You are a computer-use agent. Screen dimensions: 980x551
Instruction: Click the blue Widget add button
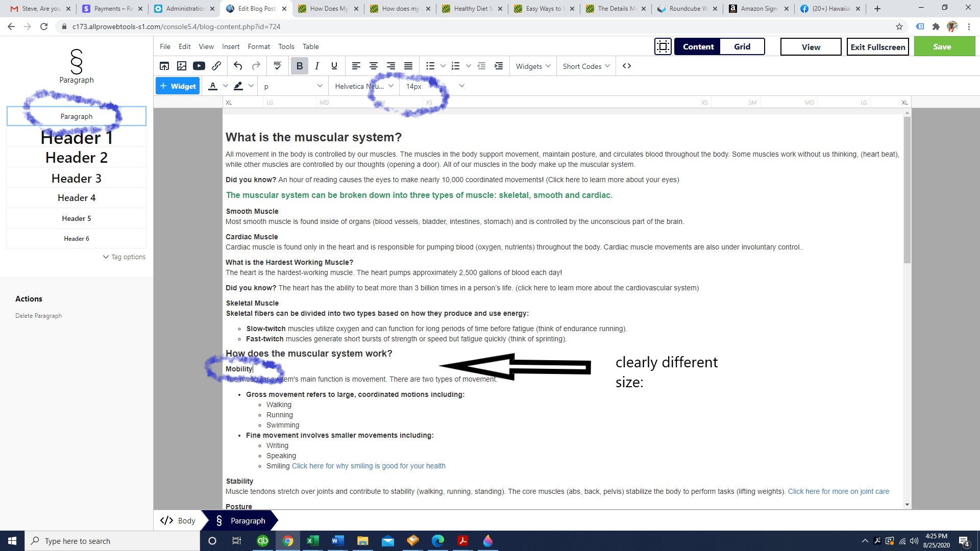(178, 86)
